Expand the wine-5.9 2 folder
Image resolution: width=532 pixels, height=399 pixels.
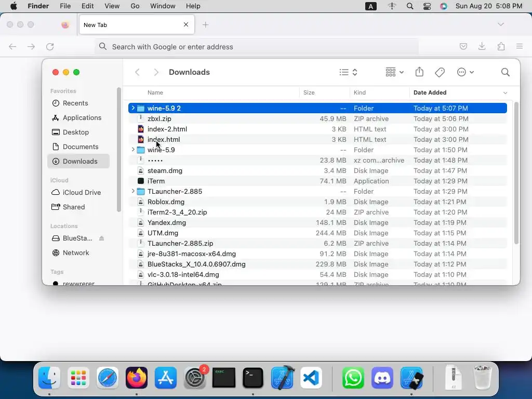coord(133,108)
